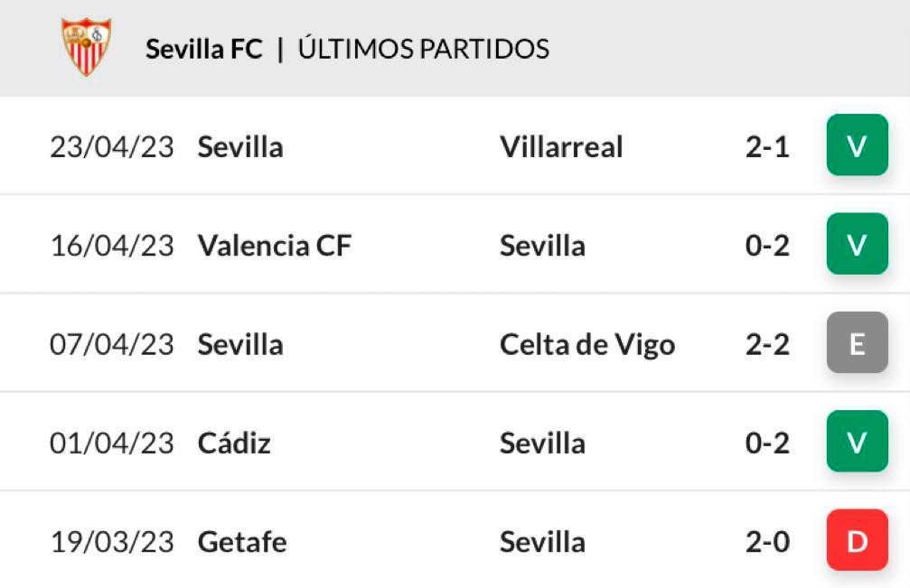Click the 23/04/23 match date

tap(112, 146)
